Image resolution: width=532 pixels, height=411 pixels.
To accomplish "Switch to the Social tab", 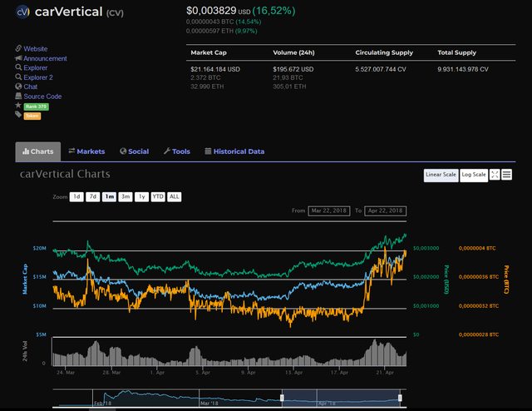I will pyautogui.click(x=135, y=151).
